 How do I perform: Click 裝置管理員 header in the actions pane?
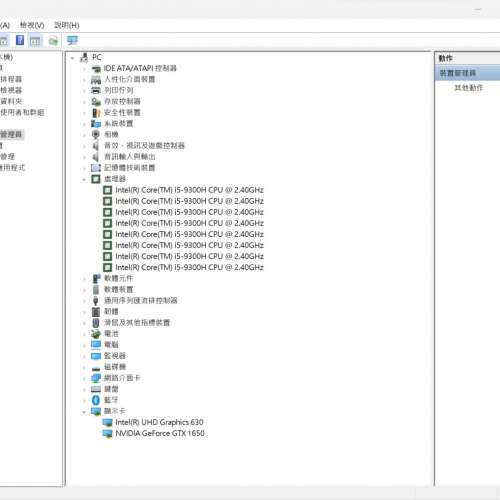(x=468, y=73)
